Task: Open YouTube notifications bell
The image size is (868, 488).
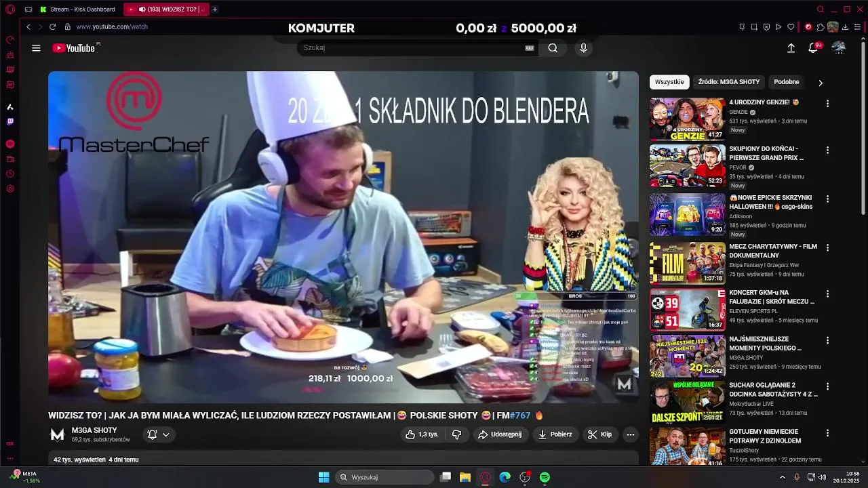Action: tap(813, 48)
